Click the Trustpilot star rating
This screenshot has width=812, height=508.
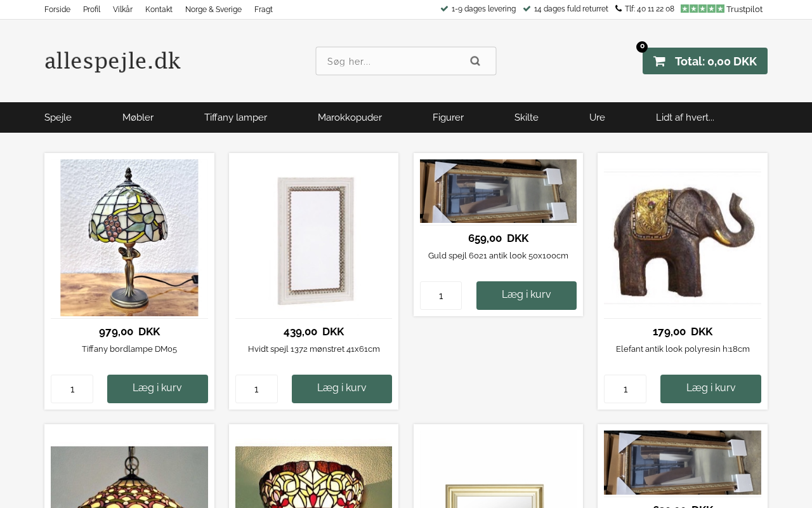tap(702, 9)
